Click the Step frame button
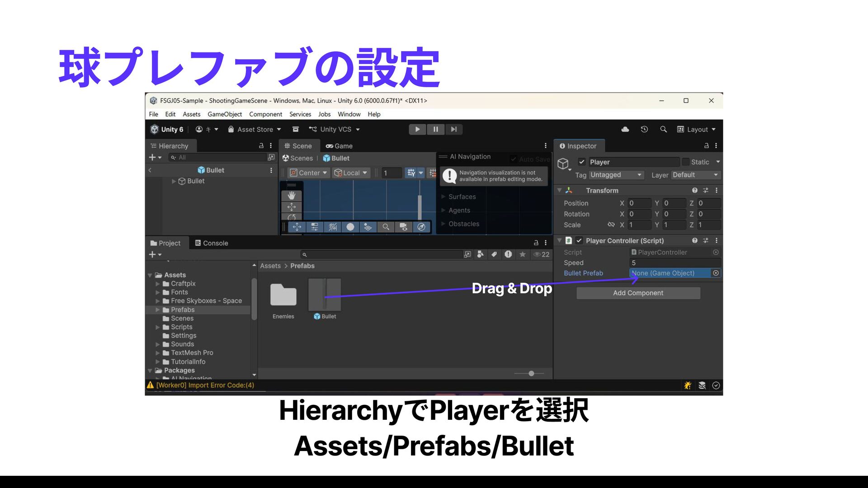 (453, 129)
